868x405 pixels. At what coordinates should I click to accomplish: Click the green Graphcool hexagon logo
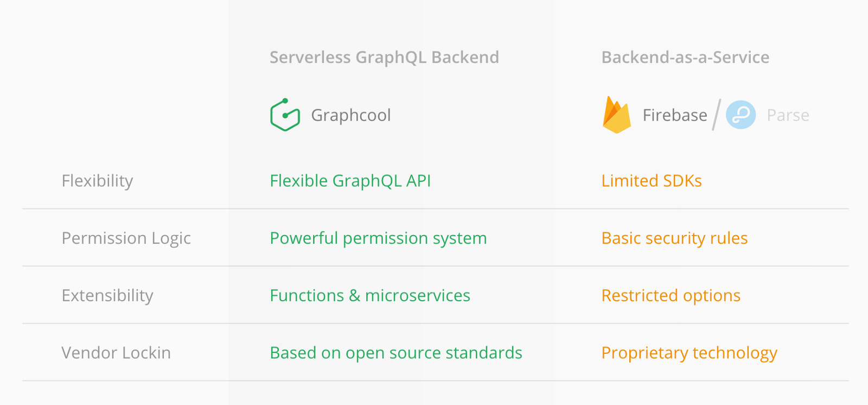click(285, 115)
